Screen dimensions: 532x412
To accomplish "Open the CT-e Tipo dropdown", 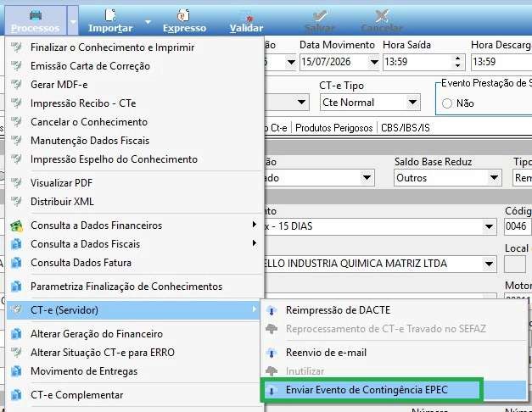I will (x=412, y=103).
